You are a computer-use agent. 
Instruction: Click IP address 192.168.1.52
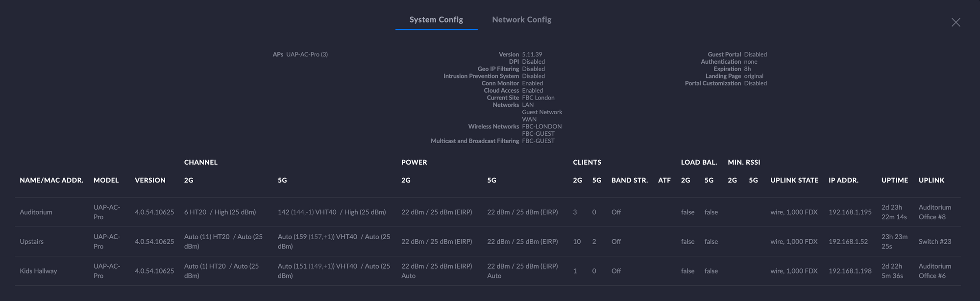848,242
